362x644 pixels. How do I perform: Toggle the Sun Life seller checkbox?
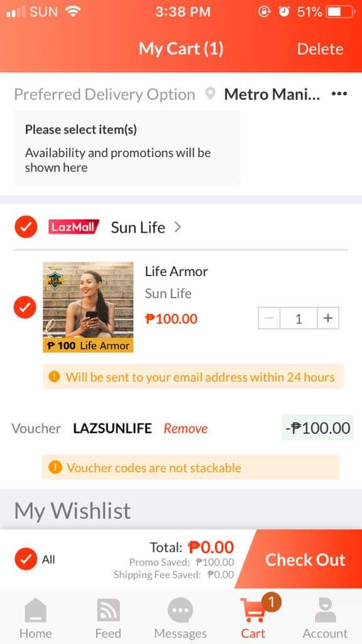pyautogui.click(x=25, y=227)
